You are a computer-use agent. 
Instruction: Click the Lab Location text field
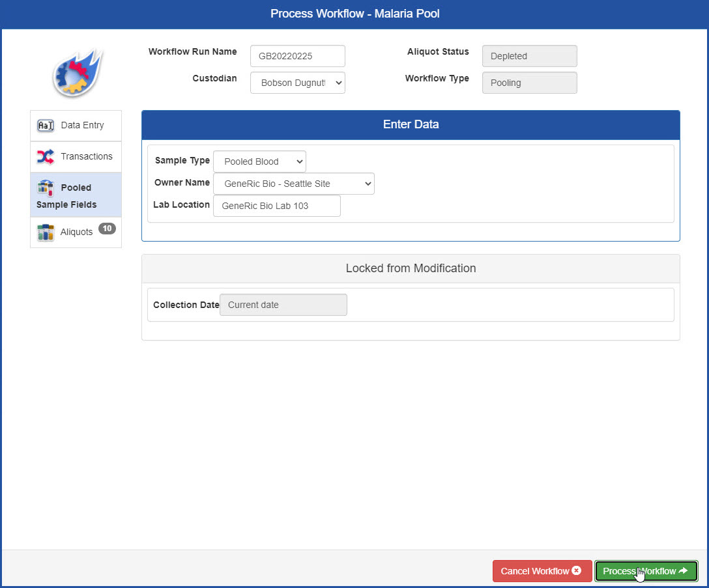pos(276,205)
